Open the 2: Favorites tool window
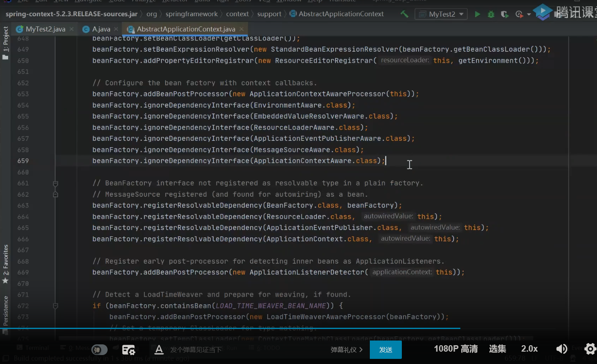The width and height of the screenshot is (597, 364). [6, 264]
